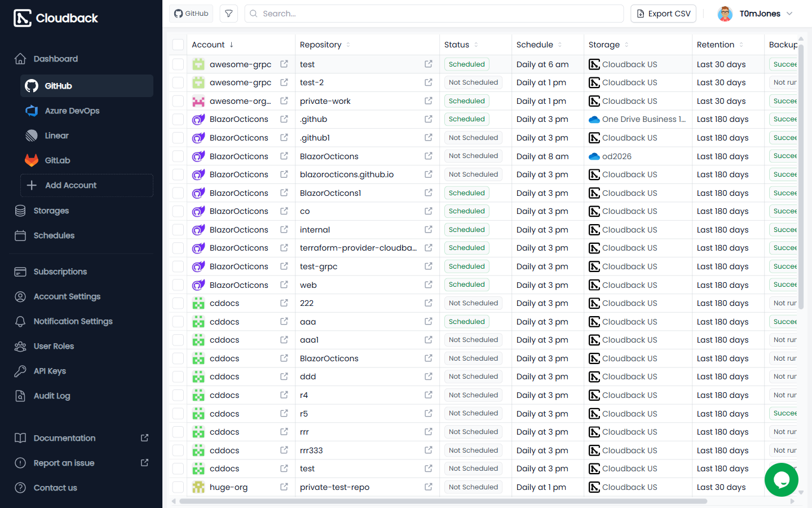
Task: Open Azure DevOps in the sidebar
Action: click(x=87, y=111)
